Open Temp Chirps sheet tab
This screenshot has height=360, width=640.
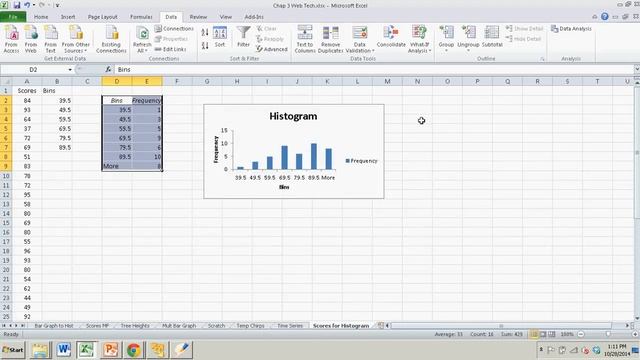click(250, 326)
